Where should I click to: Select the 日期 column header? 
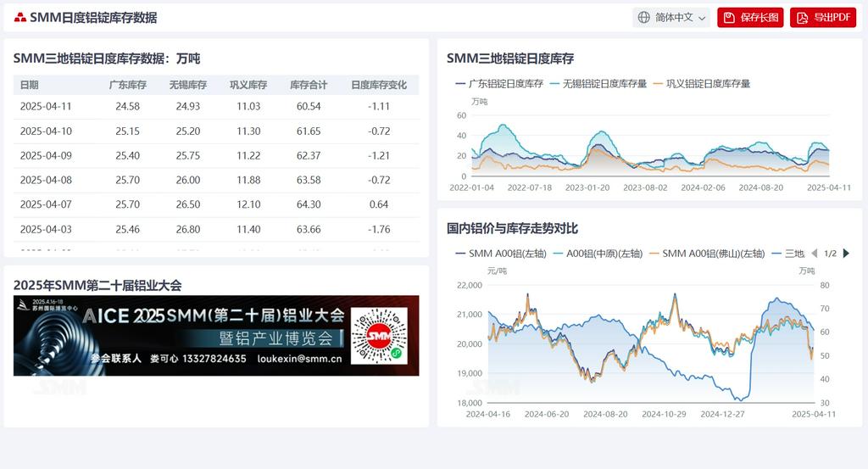coord(30,85)
